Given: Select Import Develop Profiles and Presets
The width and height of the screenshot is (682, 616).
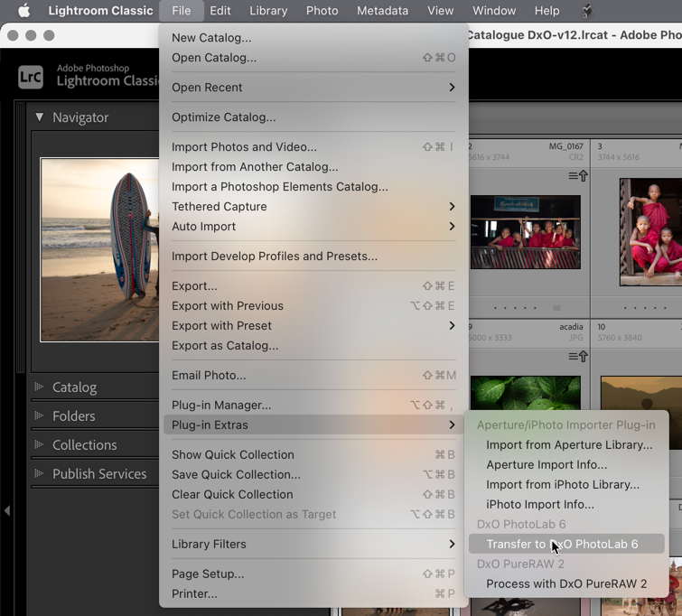Looking at the screenshot, I should pos(313,257).
